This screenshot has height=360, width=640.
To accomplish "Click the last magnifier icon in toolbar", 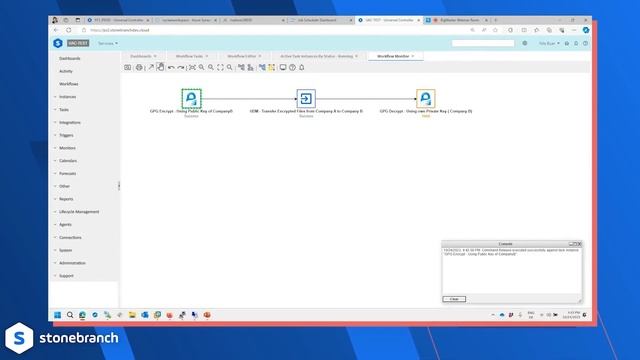I will 230,67.
